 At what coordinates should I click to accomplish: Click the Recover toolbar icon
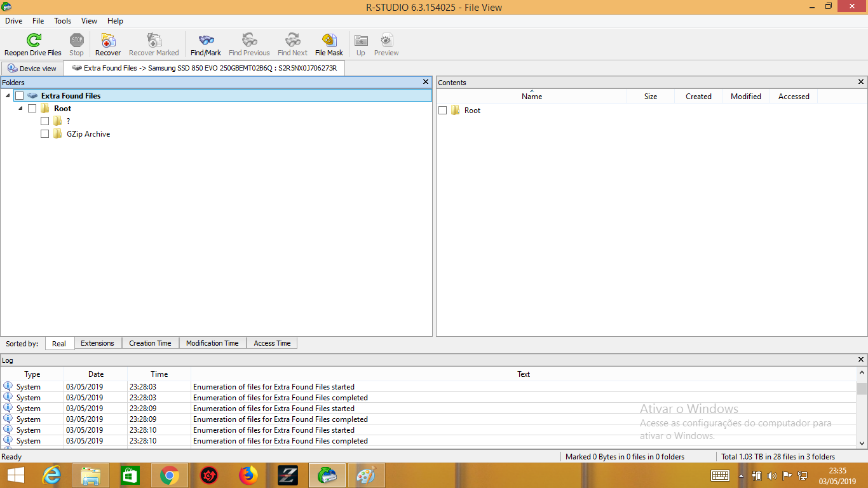108,41
